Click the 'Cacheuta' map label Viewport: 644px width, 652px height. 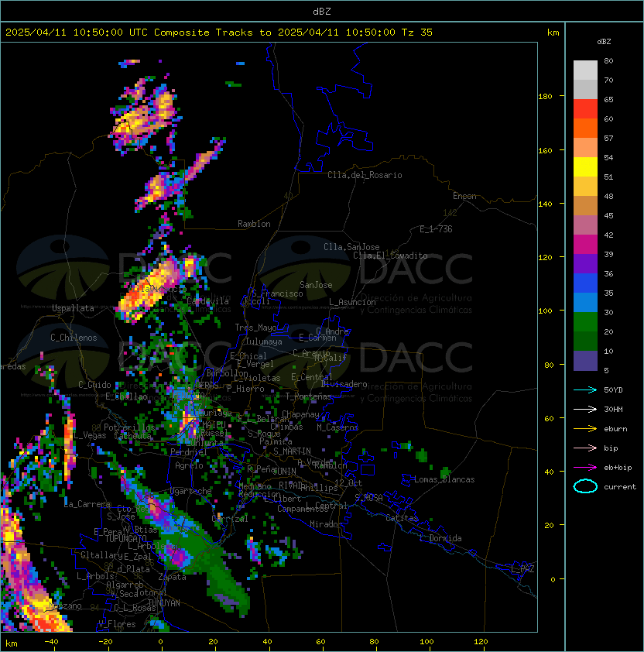pyautogui.click(x=132, y=436)
